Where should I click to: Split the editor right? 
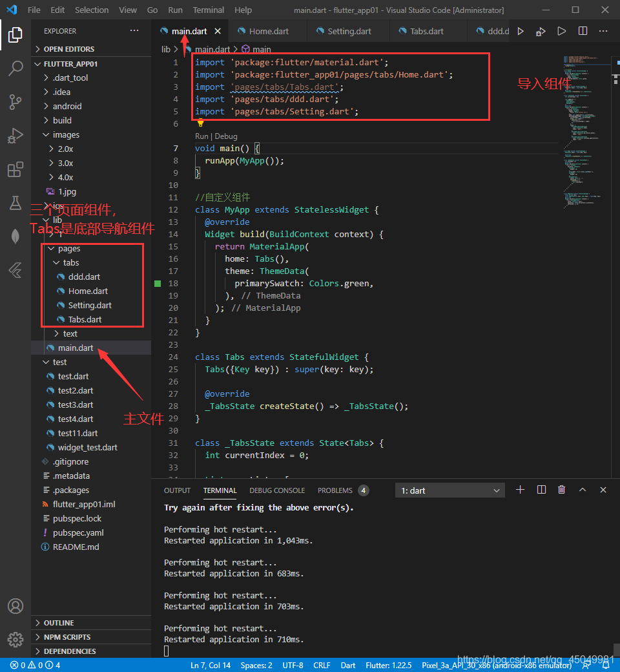583,31
